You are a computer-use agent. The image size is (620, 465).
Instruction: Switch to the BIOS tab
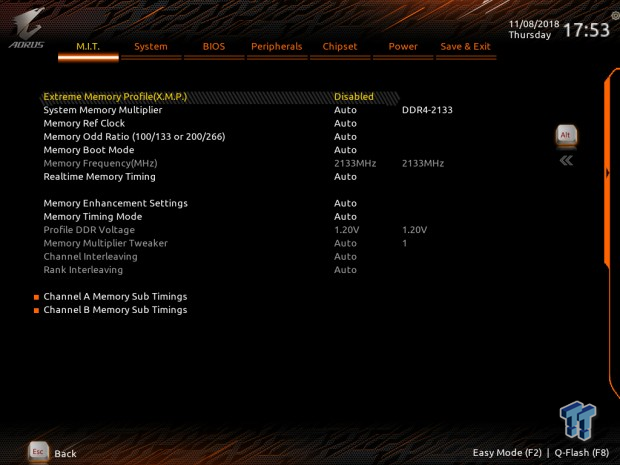pyautogui.click(x=214, y=47)
